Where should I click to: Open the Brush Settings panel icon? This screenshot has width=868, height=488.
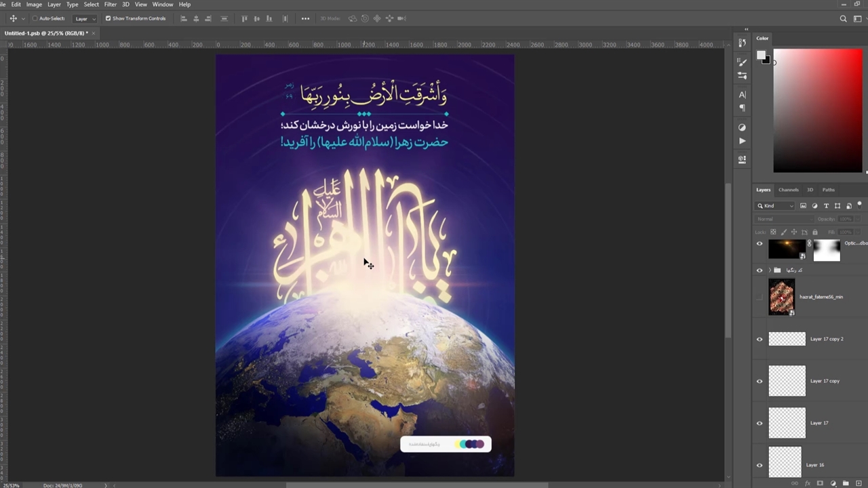(x=742, y=62)
